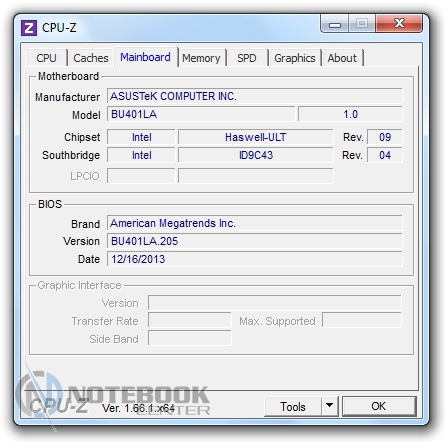The height and width of the screenshot is (442, 445).
Task: Select the Memory tab
Action: (x=201, y=58)
